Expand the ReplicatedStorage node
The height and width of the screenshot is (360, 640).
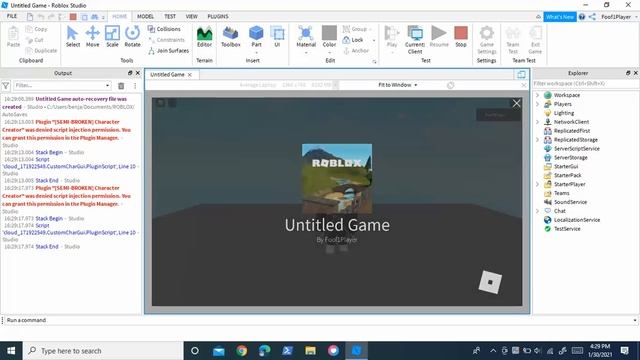pyautogui.click(x=538, y=140)
